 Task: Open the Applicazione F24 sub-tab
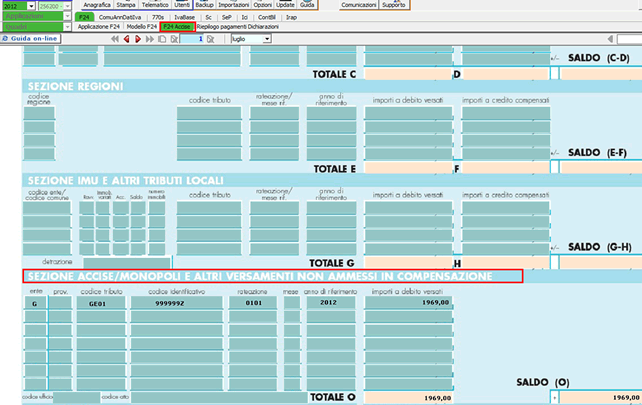click(99, 27)
